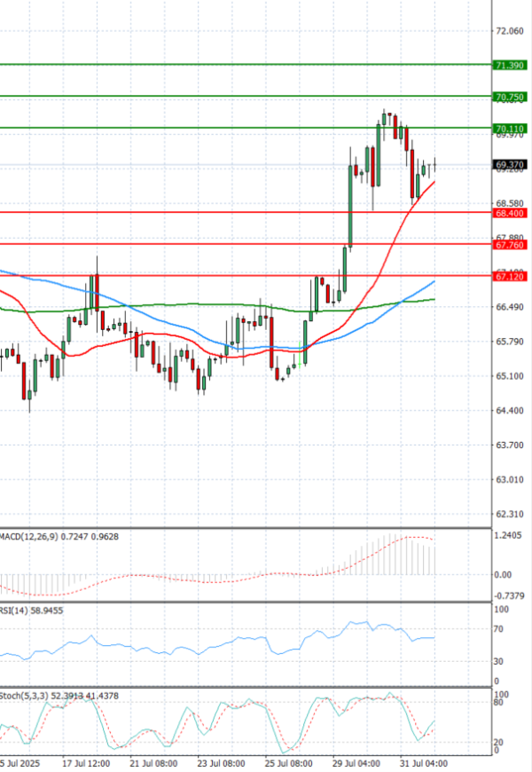532x772 pixels.
Task: Select the green horizontal line at 71.390
Action: point(246,64)
